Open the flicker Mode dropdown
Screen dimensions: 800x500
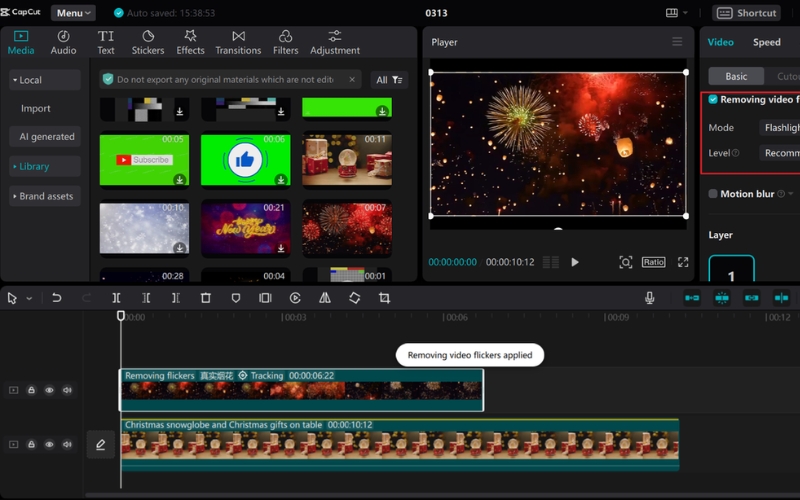(780, 128)
